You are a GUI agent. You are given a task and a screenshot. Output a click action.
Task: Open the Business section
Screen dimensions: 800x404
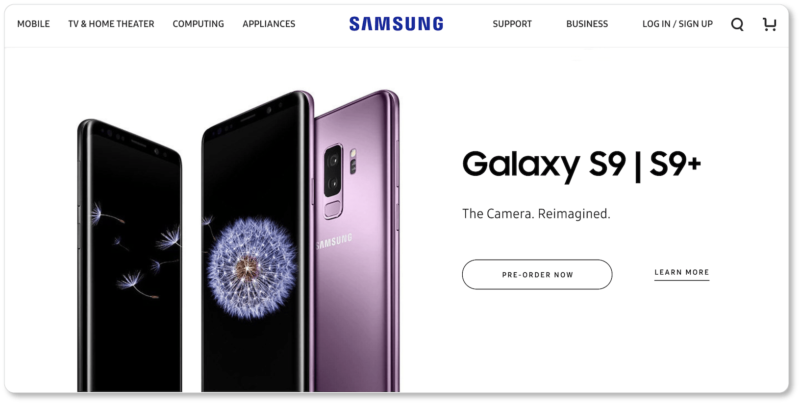(587, 24)
